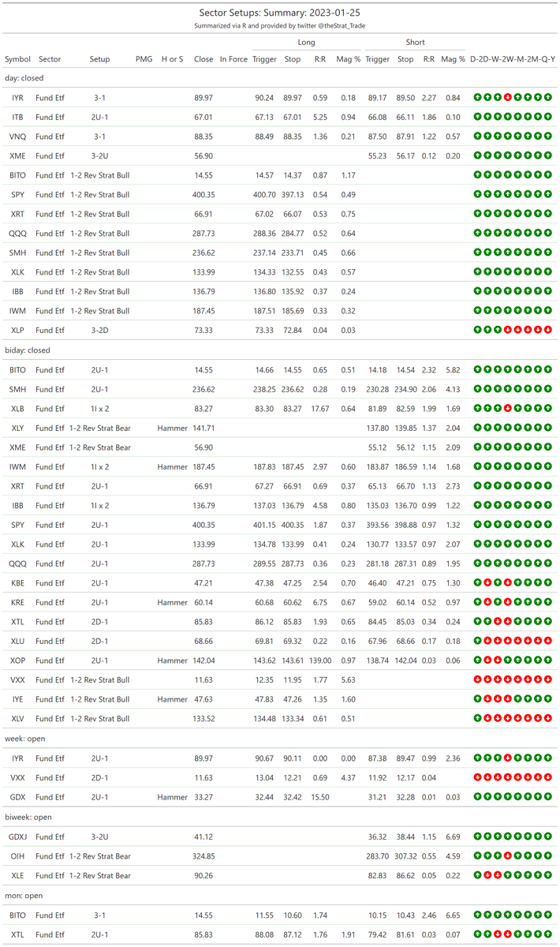The width and height of the screenshot is (560, 947).
Task: Click the PMG column header
Action: click(x=144, y=59)
